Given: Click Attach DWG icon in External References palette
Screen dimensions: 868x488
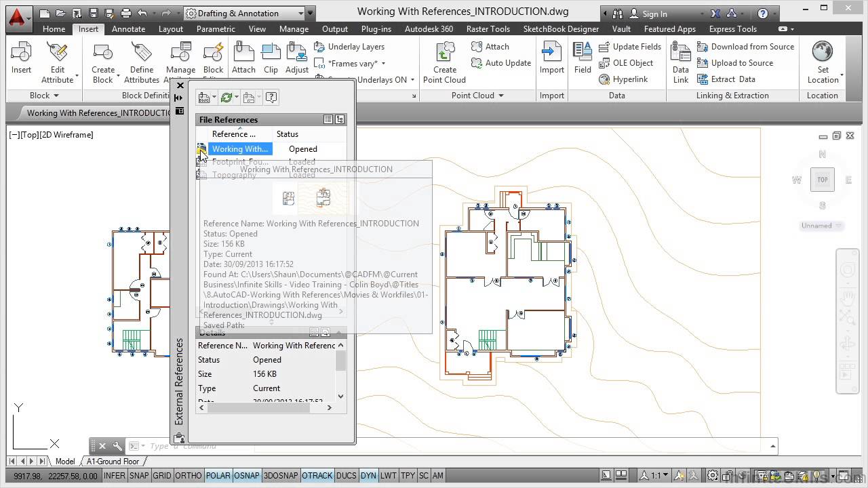Looking at the screenshot, I should pos(203,98).
